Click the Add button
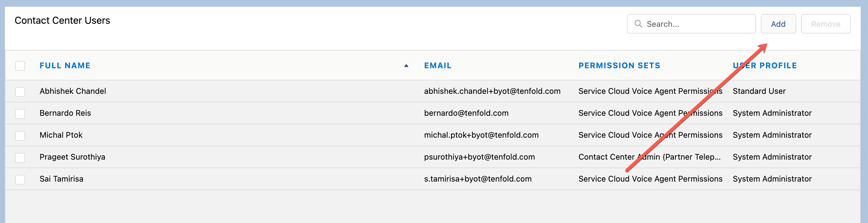The width and height of the screenshot is (868, 223). tap(778, 24)
